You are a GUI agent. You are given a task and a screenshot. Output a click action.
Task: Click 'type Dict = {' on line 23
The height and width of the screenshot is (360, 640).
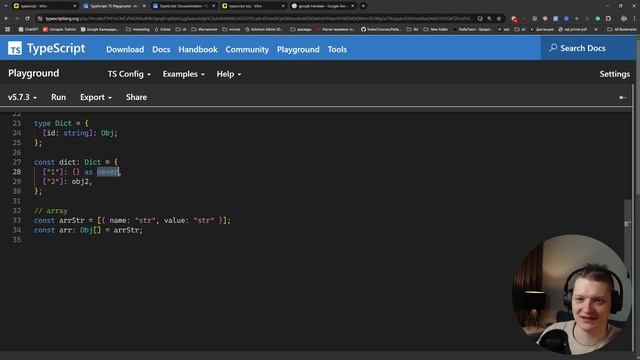coord(61,123)
